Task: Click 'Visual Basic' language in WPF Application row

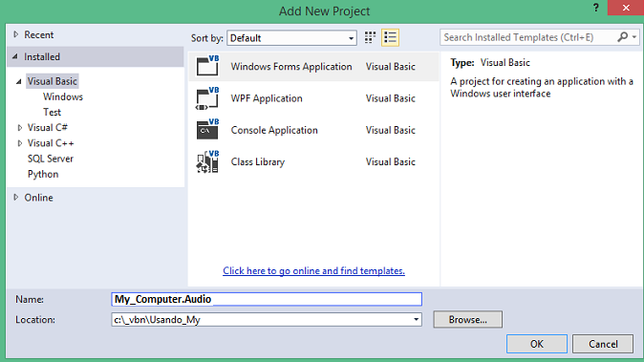Action: tap(391, 98)
